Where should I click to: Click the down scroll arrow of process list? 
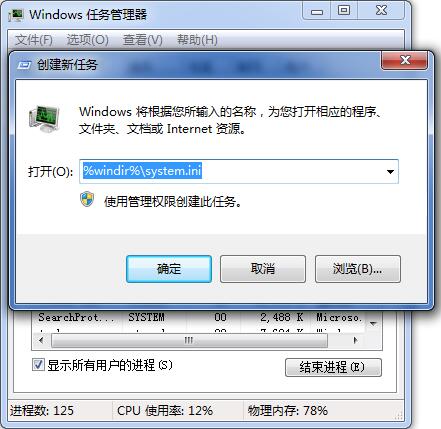373,324
